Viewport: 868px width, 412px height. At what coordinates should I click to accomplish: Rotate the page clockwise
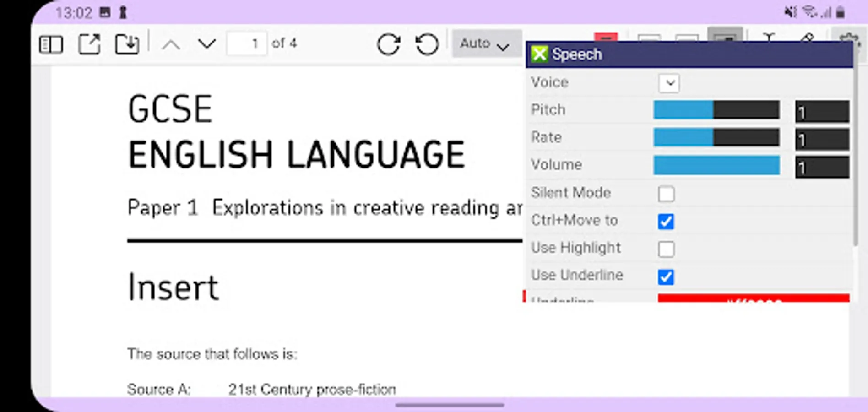click(x=389, y=43)
